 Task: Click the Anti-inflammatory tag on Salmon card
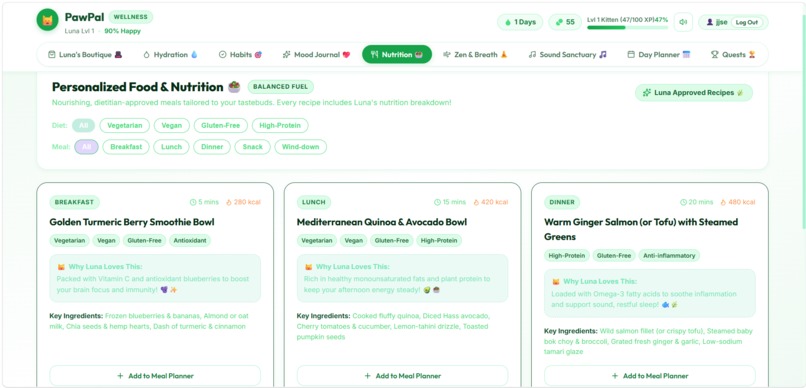click(x=669, y=255)
